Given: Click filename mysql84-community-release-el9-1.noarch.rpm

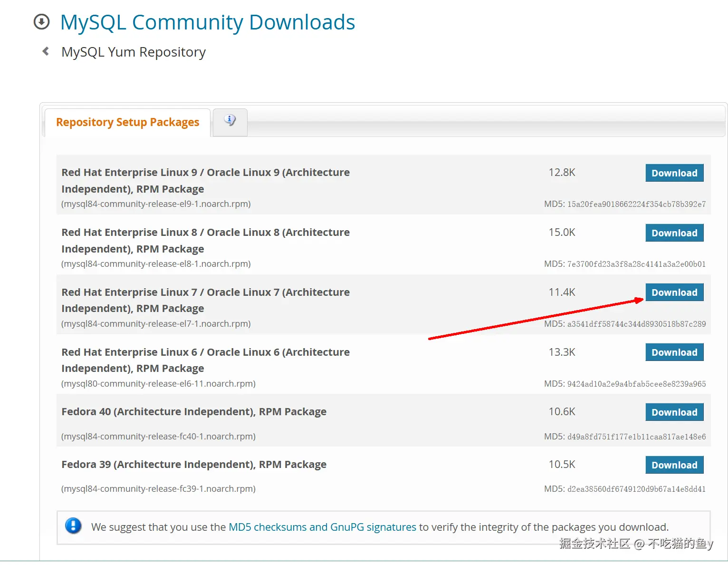Looking at the screenshot, I should pyautogui.click(x=156, y=204).
